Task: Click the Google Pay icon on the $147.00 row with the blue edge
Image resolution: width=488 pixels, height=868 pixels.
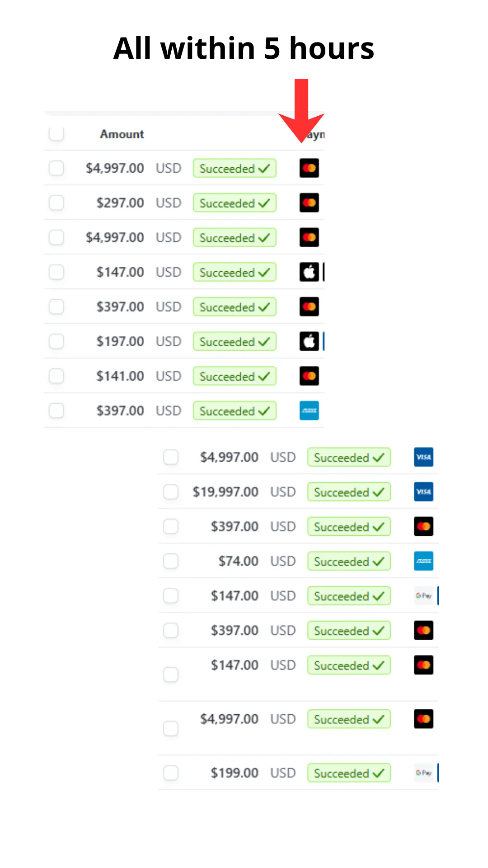Action: pyautogui.click(x=423, y=595)
